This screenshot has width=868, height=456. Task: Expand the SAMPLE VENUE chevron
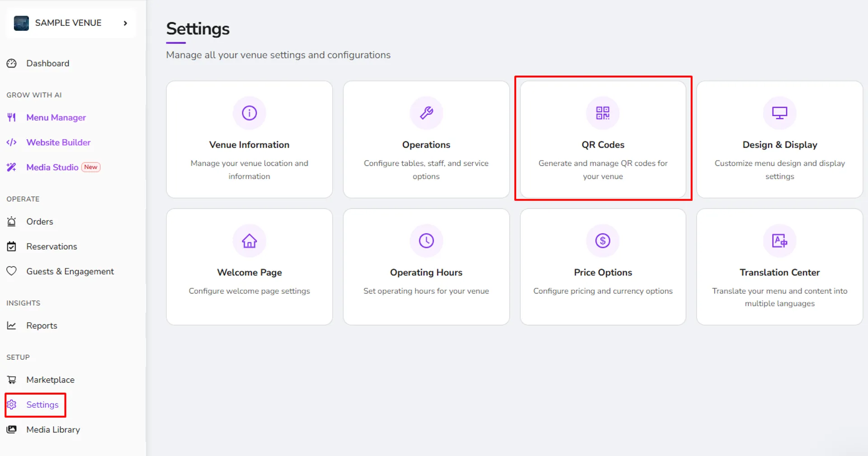[125, 23]
